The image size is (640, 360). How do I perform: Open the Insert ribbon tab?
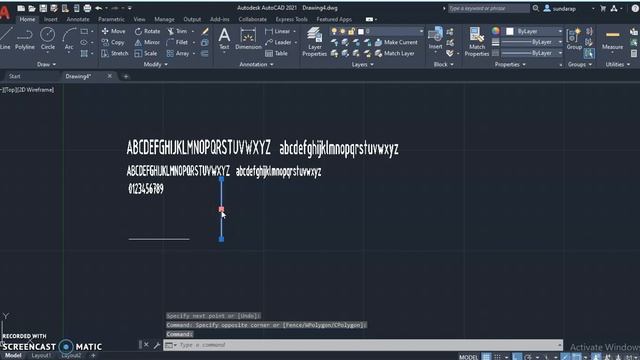[x=51, y=19]
